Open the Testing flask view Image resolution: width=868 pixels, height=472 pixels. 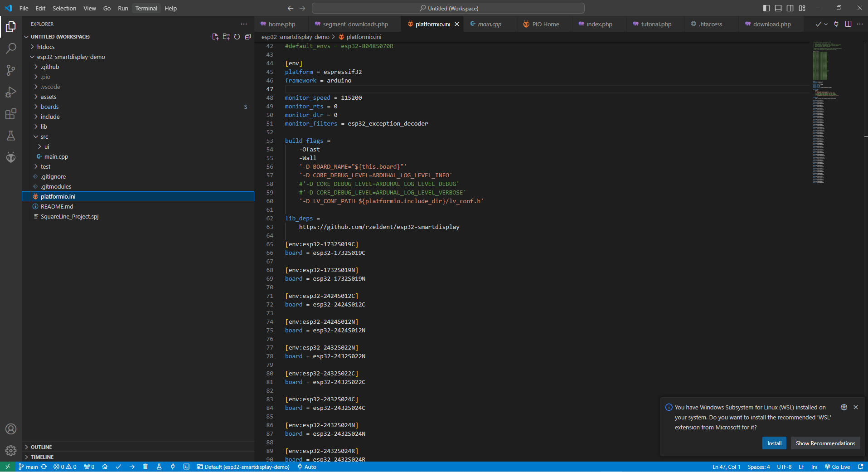pos(11,136)
